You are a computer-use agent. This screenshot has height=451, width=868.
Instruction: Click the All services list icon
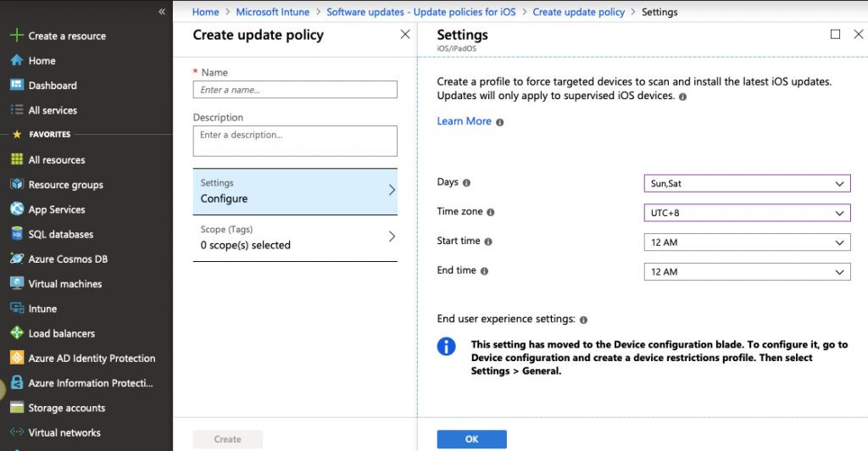pyautogui.click(x=17, y=109)
